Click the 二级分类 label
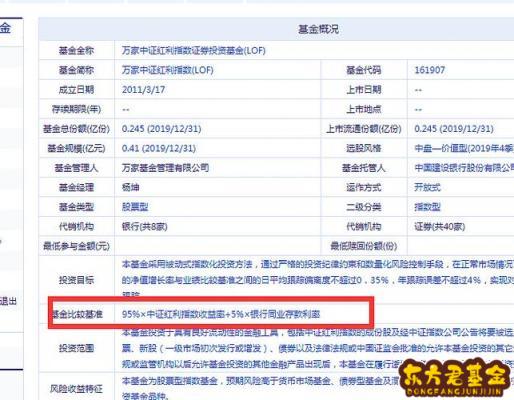 point(364,207)
